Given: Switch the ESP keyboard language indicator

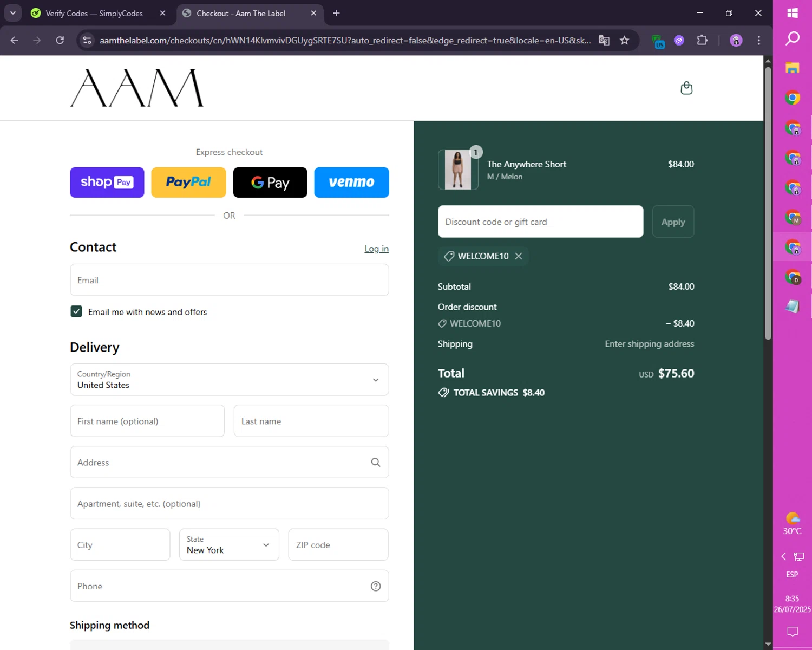Looking at the screenshot, I should tap(792, 574).
